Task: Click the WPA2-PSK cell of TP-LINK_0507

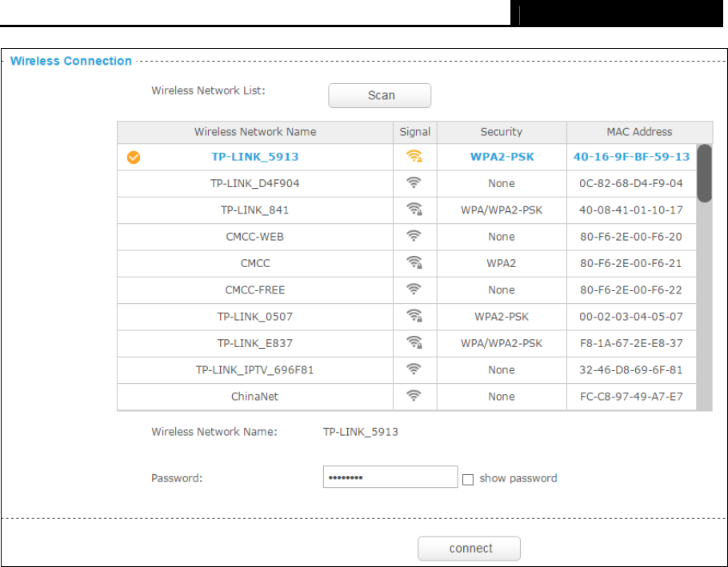Action: click(x=502, y=317)
